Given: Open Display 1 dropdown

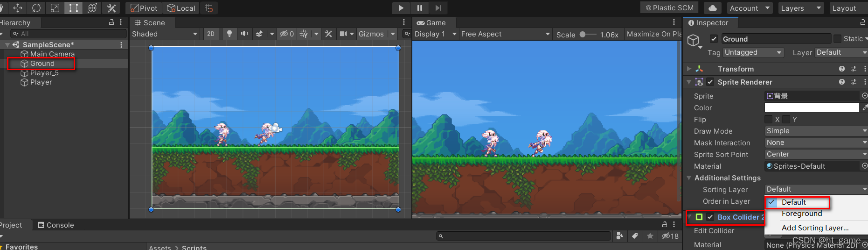Looking at the screenshot, I should (436, 34).
